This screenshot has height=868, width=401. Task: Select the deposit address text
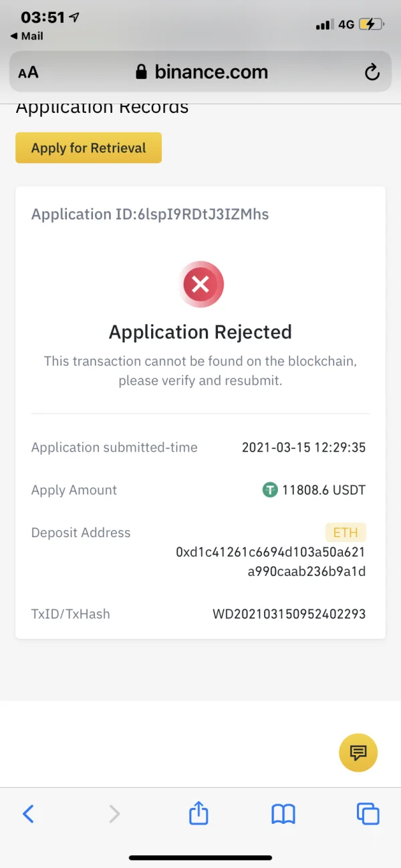(x=270, y=562)
